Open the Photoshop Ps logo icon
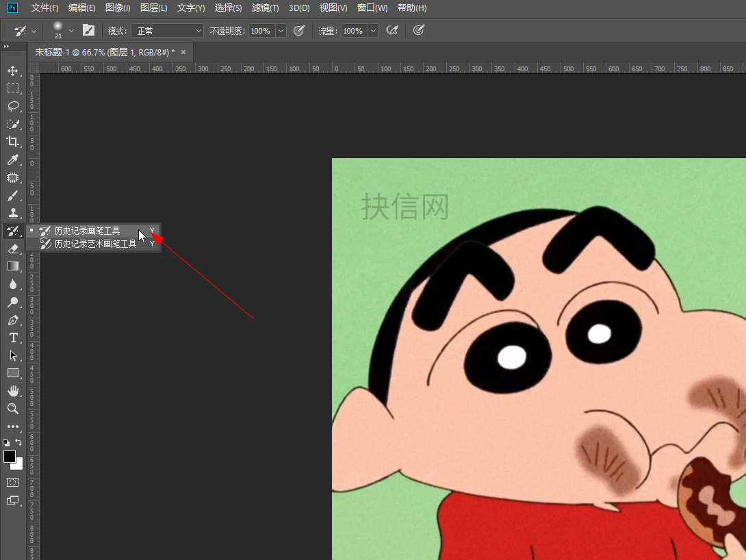The width and height of the screenshot is (746, 560). pyautogui.click(x=12, y=8)
